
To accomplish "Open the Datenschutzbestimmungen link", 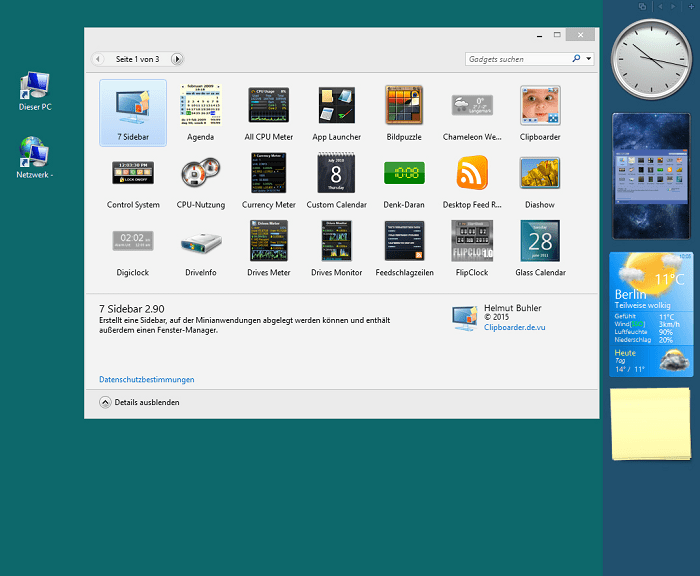I will [147, 380].
